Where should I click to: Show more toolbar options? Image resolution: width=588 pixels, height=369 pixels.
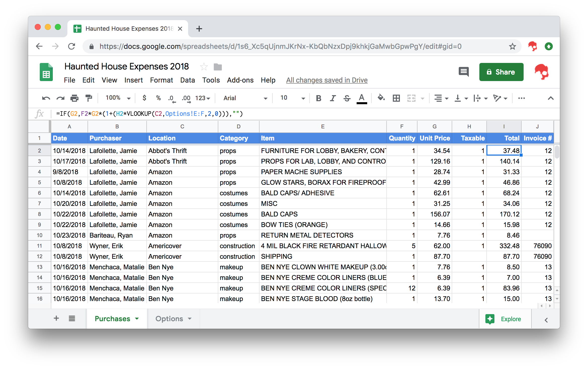click(x=522, y=98)
